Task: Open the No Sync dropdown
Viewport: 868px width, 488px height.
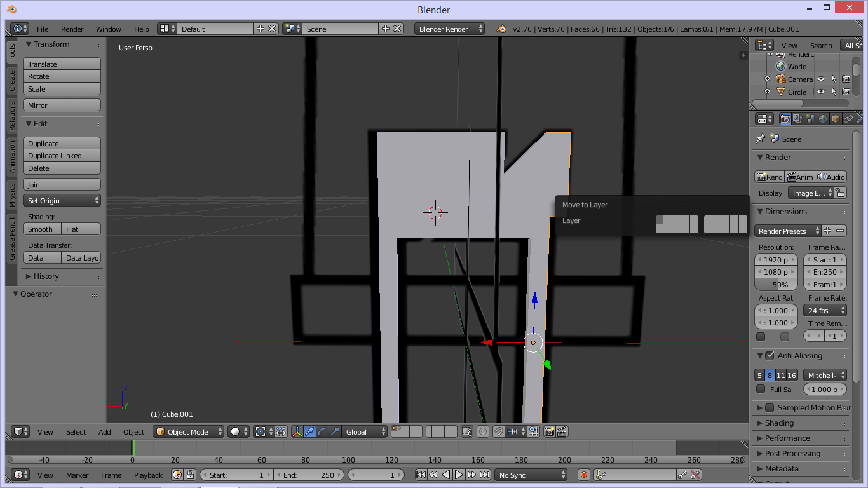Action: 531,475
